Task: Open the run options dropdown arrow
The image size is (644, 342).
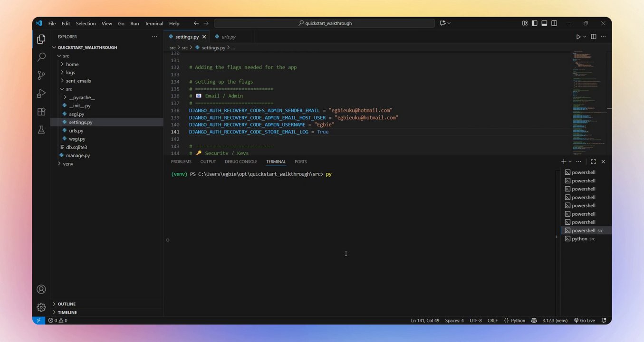Action: coord(585,37)
